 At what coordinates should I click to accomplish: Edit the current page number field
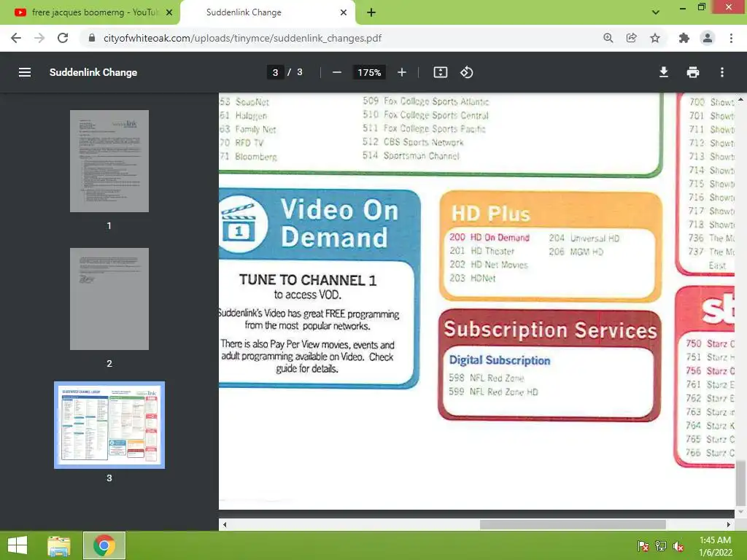[275, 72]
